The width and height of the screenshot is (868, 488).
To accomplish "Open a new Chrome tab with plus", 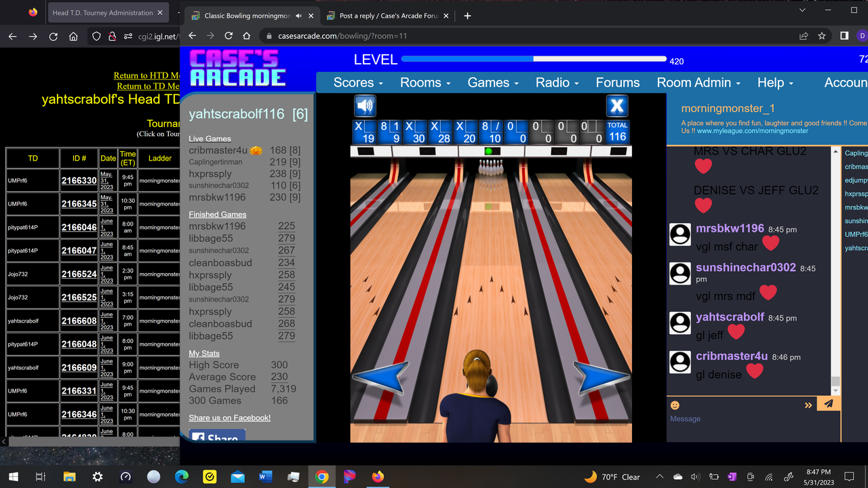I will [467, 16].
